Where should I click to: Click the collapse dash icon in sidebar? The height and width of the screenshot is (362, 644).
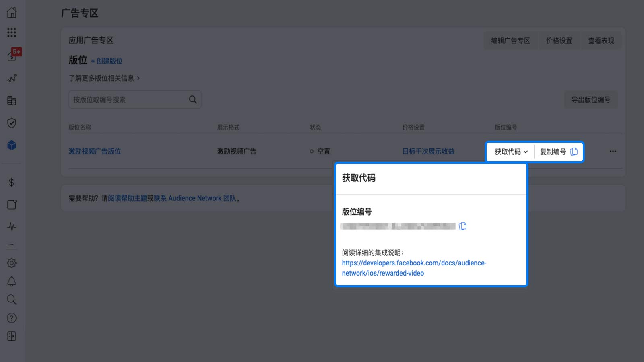11,245
